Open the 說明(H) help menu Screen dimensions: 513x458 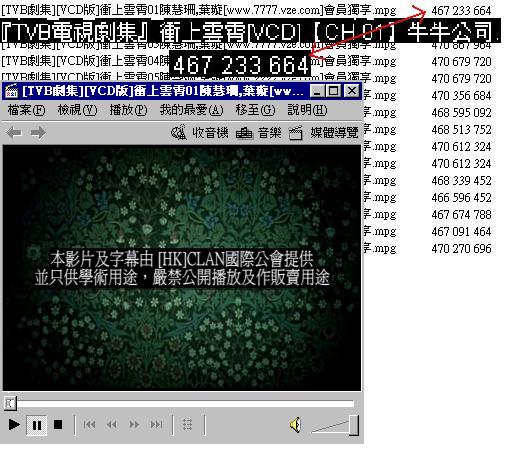point(307,110)
